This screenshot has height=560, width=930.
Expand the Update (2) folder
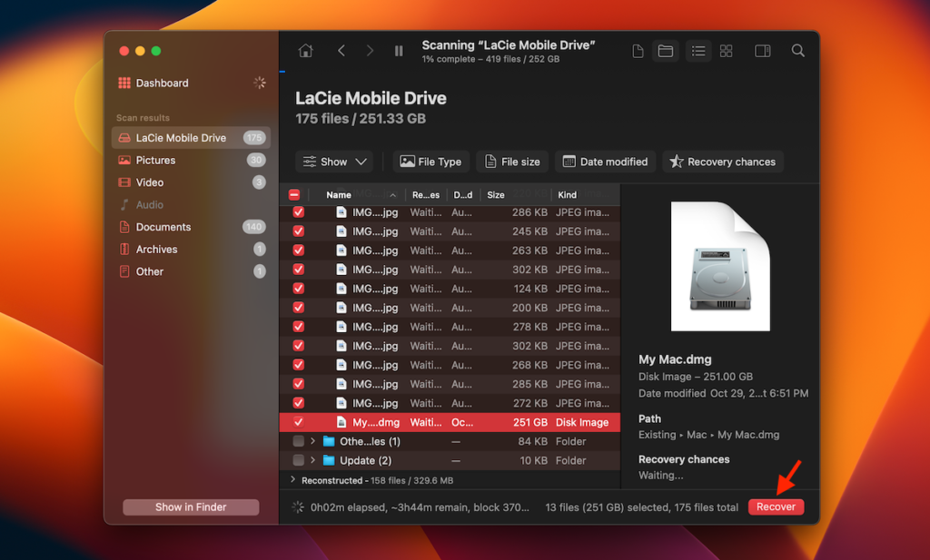[x=312, y=460]
